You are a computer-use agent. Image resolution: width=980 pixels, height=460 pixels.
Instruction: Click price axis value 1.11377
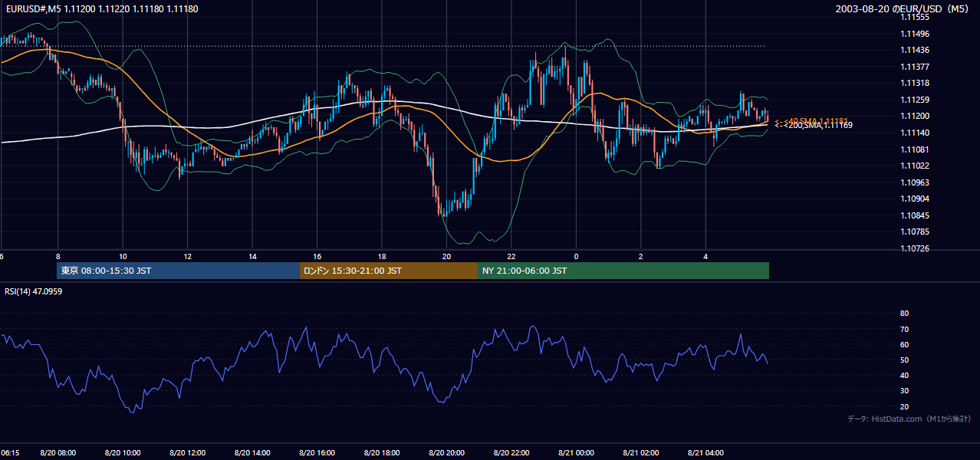(x=915, y=67)
